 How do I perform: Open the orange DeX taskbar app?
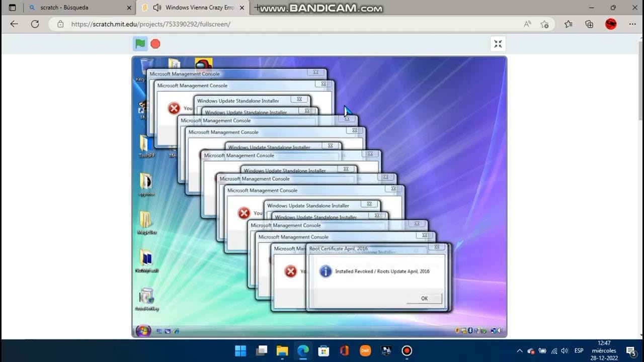pyautogui.click(x=365, y=350)
